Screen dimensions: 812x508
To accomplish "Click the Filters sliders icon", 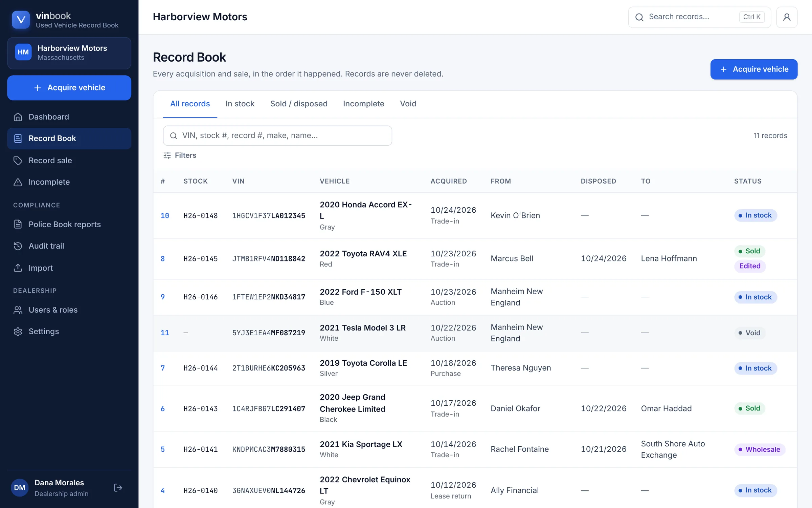I will point(167,155).
